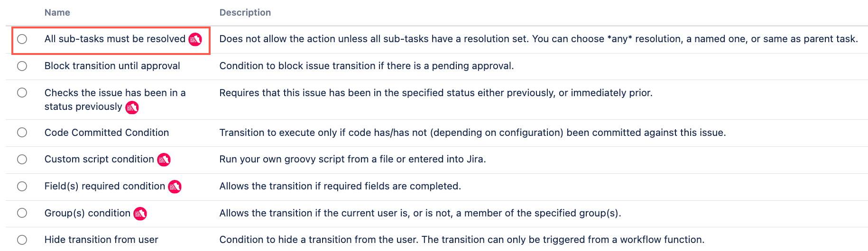Click ScriptRunner icon beside Field(s) required condition

[175, 187]
